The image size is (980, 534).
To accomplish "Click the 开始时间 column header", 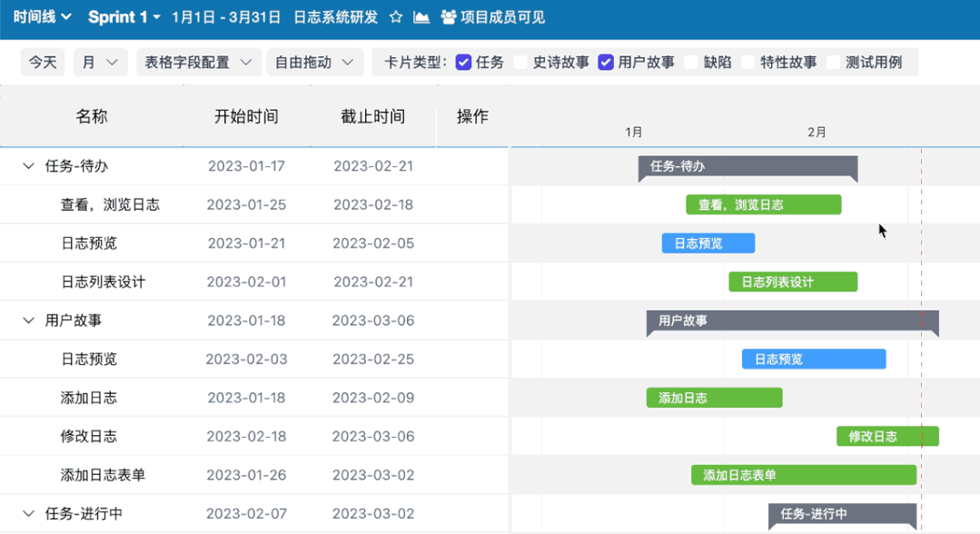I will coord(246,116).
